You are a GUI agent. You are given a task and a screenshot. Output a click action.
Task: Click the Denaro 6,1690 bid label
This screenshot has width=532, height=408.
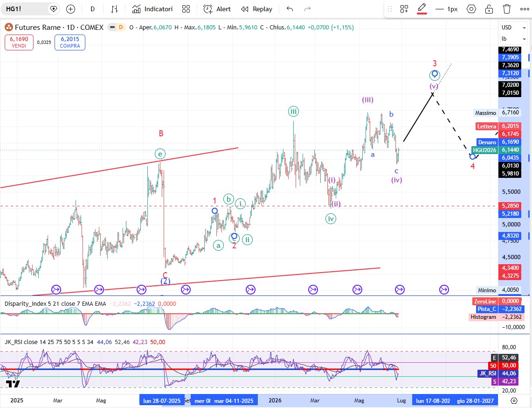[498, 142]
